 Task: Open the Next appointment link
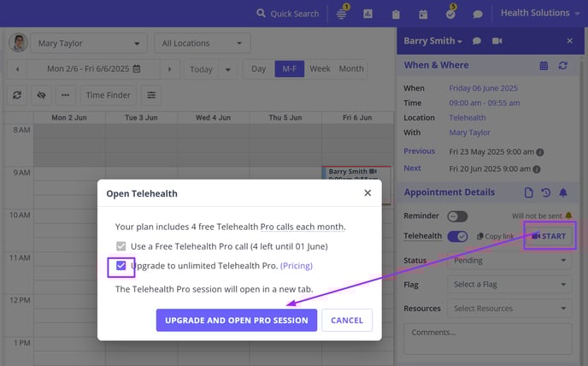(412, 168)
